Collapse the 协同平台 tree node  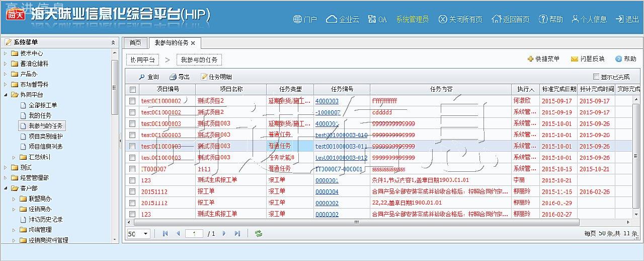pyautogui.click(x=6, y=95)
